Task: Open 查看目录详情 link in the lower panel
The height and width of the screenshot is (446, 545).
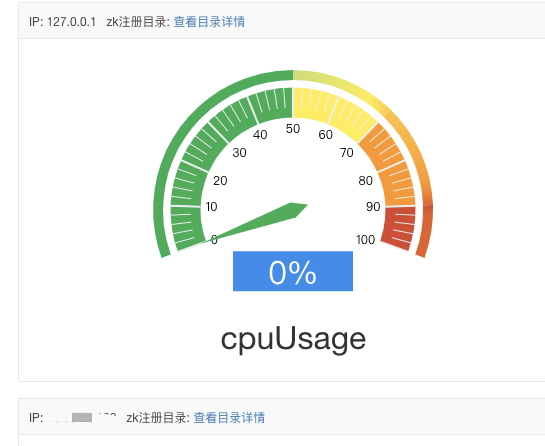Action: pos(229,417)
